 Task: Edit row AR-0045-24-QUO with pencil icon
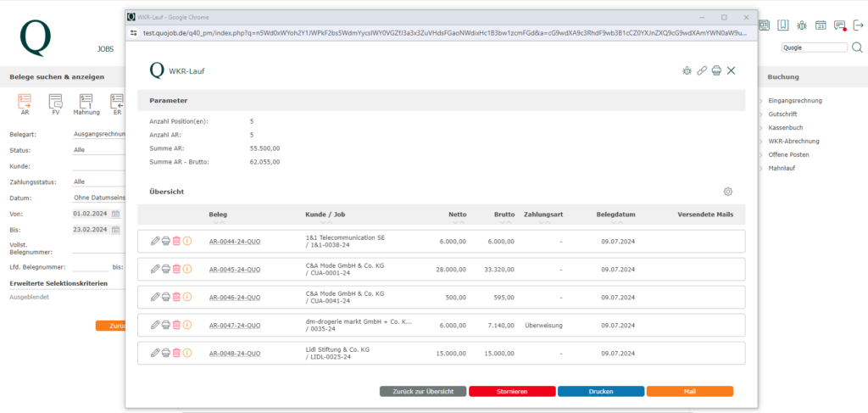(x=155, y=269)
